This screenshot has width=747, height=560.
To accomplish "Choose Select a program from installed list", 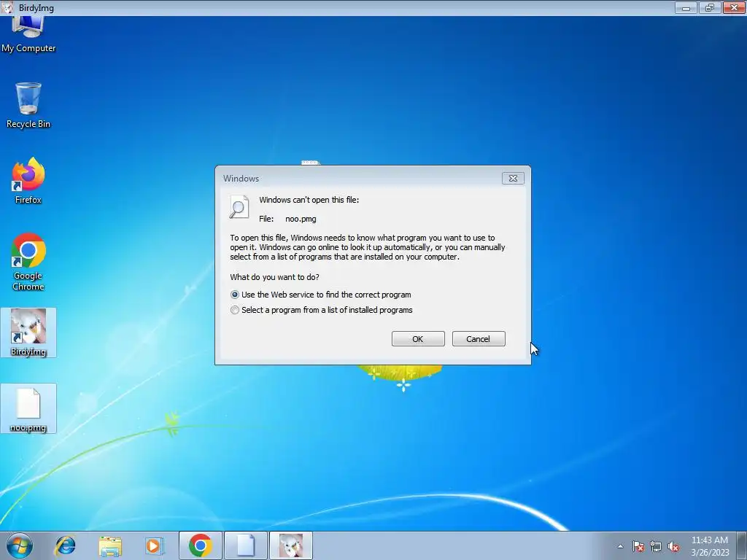I will click(x=322, y=310).
